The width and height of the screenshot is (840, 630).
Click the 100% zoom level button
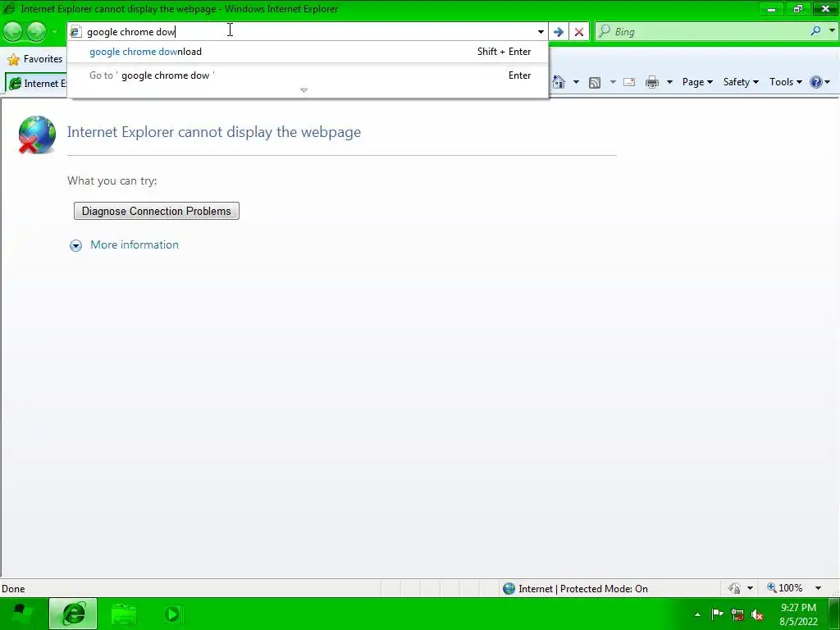click(785, 588)
